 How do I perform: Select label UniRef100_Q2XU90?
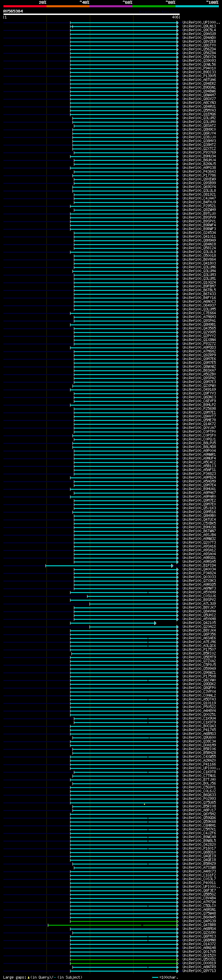[x=199, y=932]
